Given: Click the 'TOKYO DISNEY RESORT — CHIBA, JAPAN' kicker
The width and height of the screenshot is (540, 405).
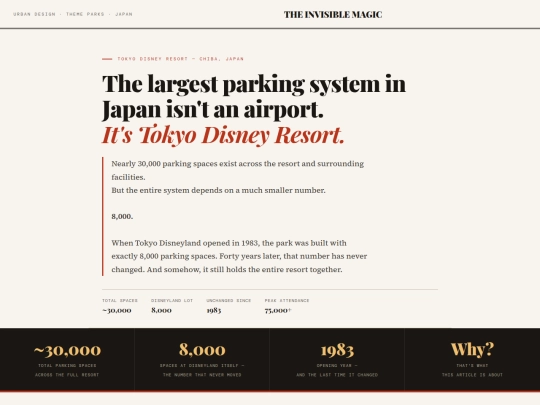Looking at the screenshot, I should (180, 59).
